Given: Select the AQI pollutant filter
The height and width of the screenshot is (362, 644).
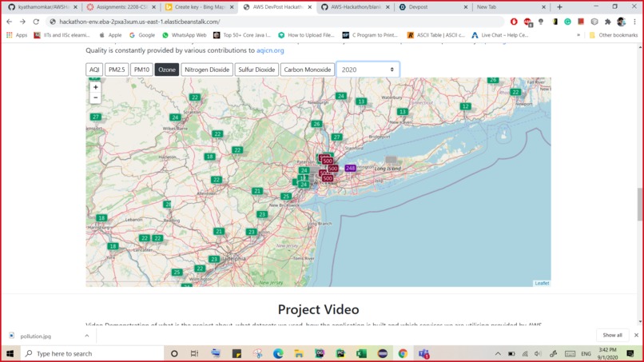Looking at the screenshot, I should tap(94, 70).
